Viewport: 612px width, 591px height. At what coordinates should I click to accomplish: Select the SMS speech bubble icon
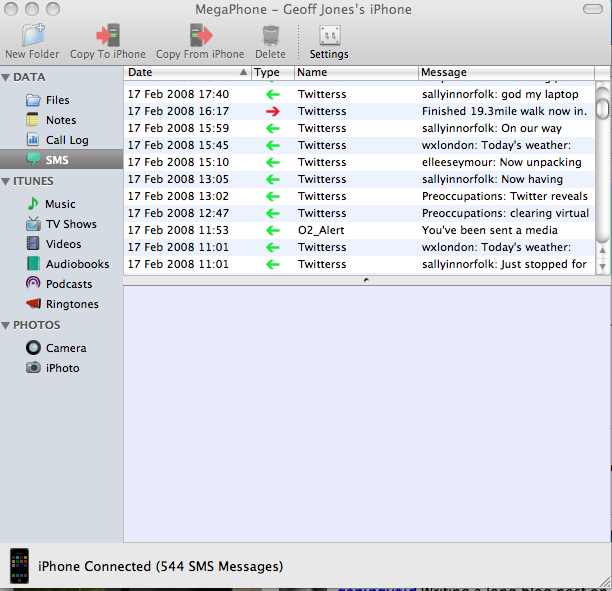pos(33,159)
